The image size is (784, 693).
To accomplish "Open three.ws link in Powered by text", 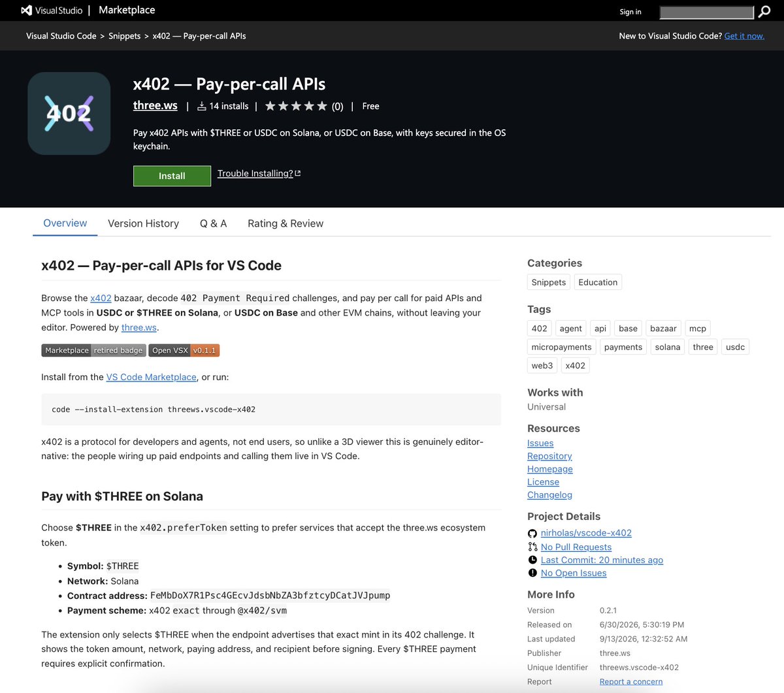I will click(x=139, y=327).
